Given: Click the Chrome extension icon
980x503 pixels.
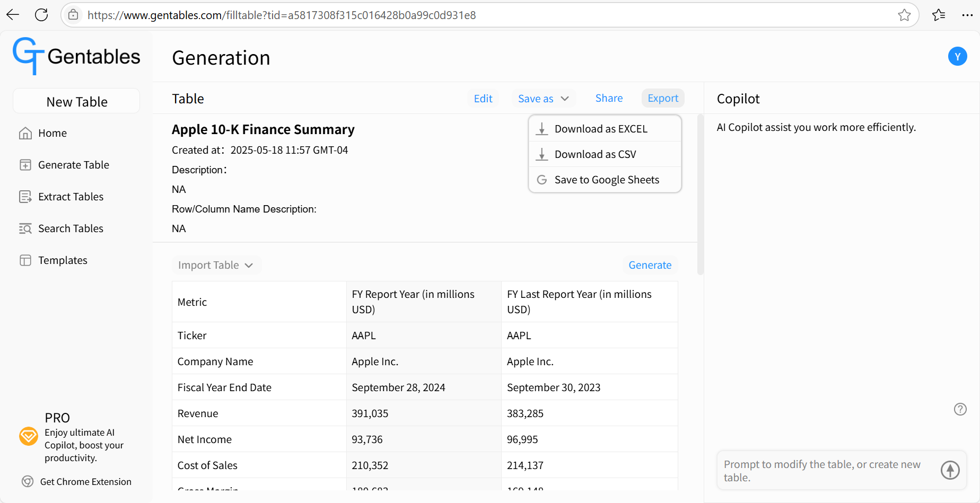Looking at the screenshot, I should tap(28, 481).
